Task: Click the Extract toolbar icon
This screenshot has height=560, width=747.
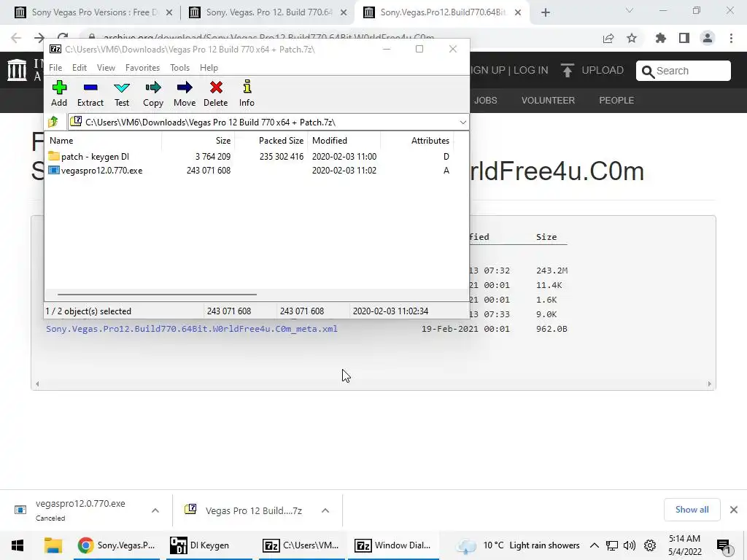Action: tap(90, 93)
